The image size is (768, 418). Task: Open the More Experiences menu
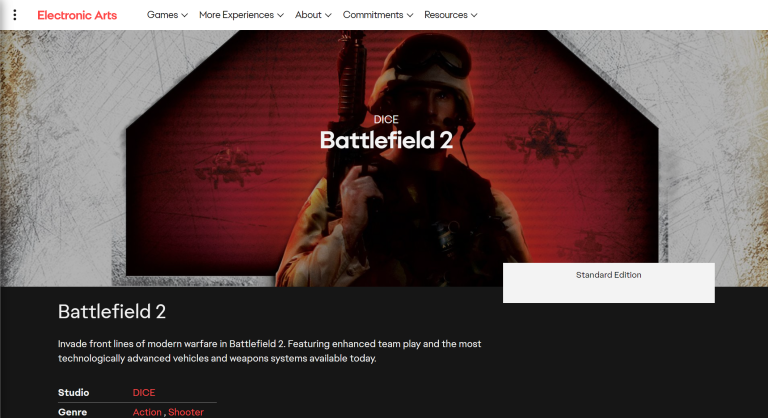[235, 15]
